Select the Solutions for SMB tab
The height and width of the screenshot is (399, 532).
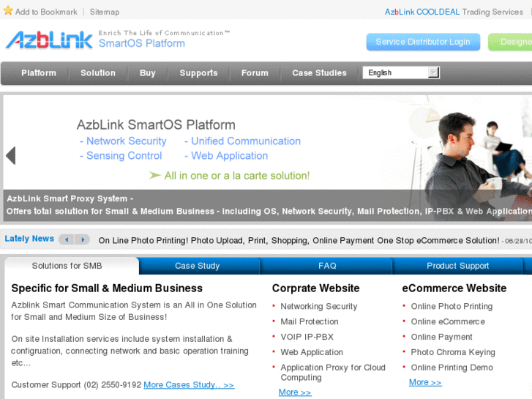[72, 266]
